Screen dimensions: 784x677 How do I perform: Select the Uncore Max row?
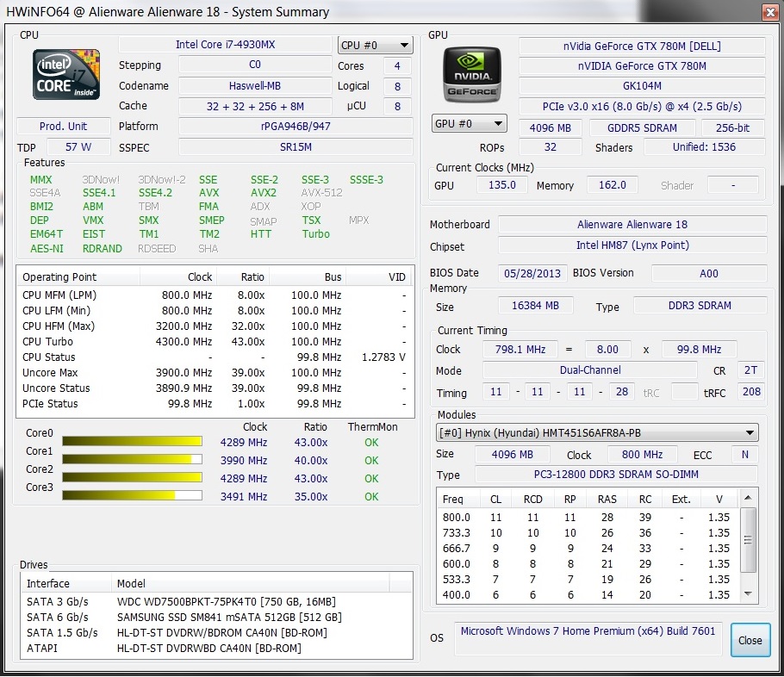click(x=215, y=372)
